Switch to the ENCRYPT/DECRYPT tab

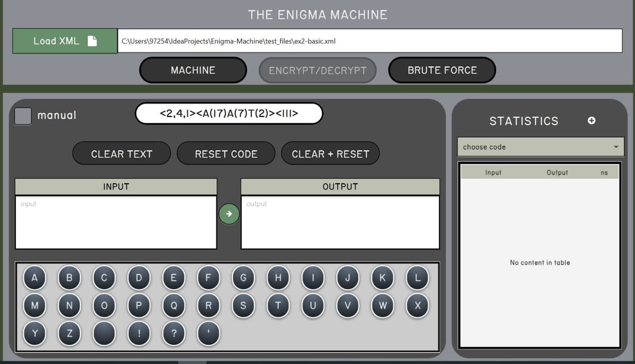[x=317, y=69]
